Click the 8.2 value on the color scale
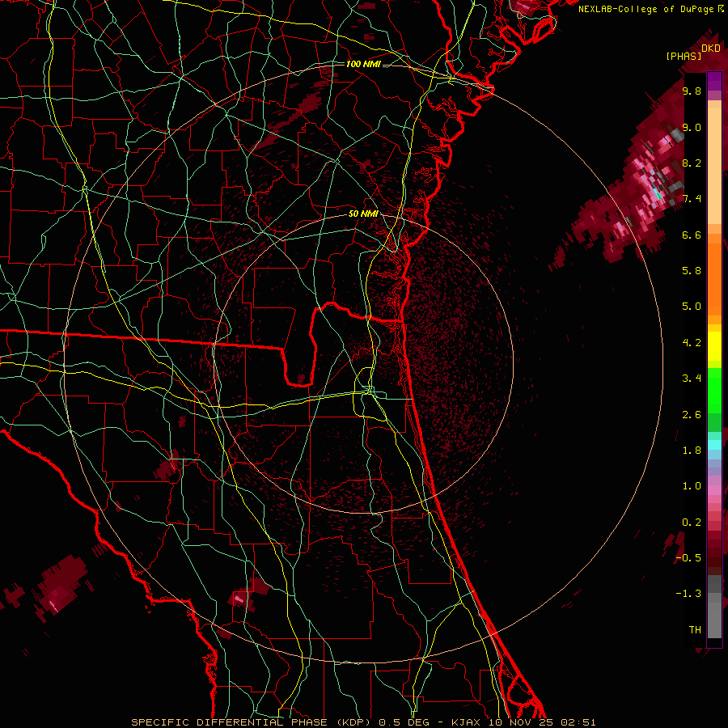This screenshot has width=728, height=728. pos(692,163)
